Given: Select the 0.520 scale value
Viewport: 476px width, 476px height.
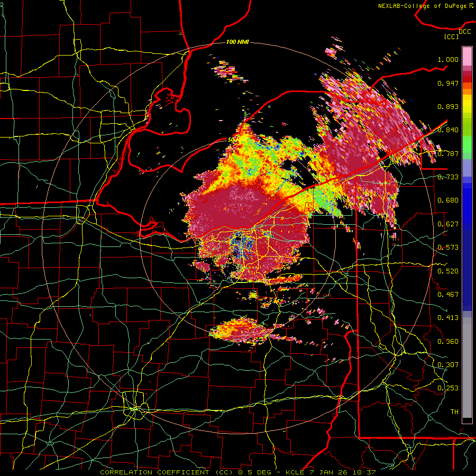Looking at the screenshot, I should point(448,271).
